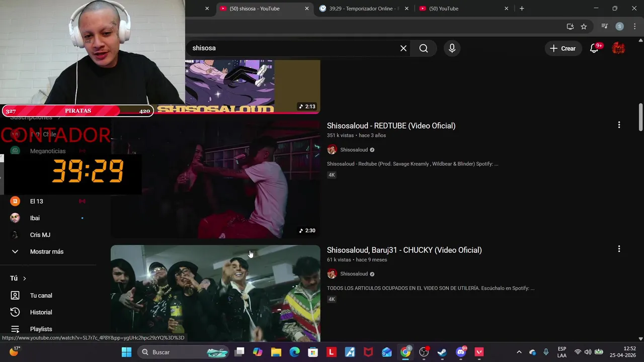Open Shisosaloud, Baruj31 - CHUCKY video title
Image resolution: width=644 pixels, height=362 pixels.
[x=404, y=250]
